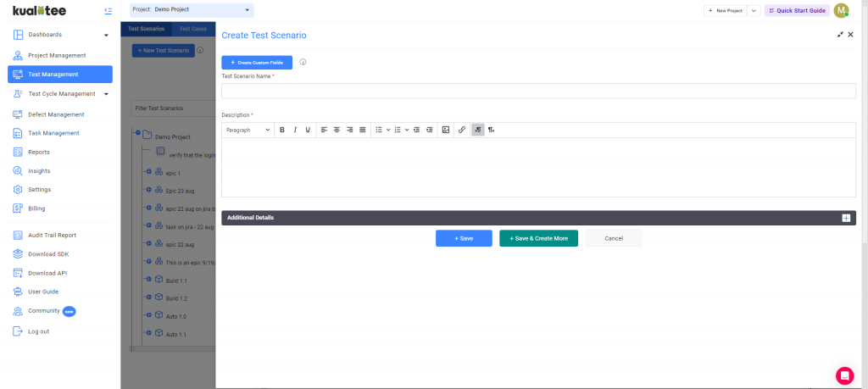Screen dimensions: 868x389
Task: Expand the Build 1.1 tree node
Action: tap(149, 280)
